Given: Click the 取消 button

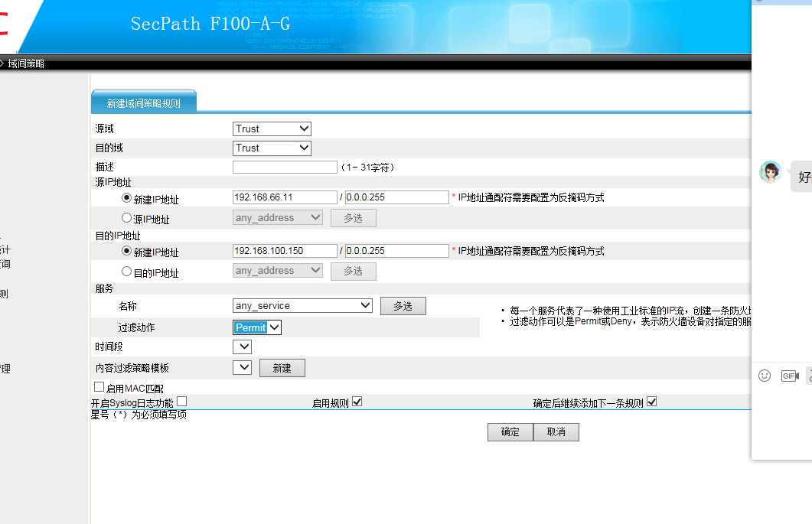Looking at the screenshot, I should pyautogui.click(x=556, y=432).
